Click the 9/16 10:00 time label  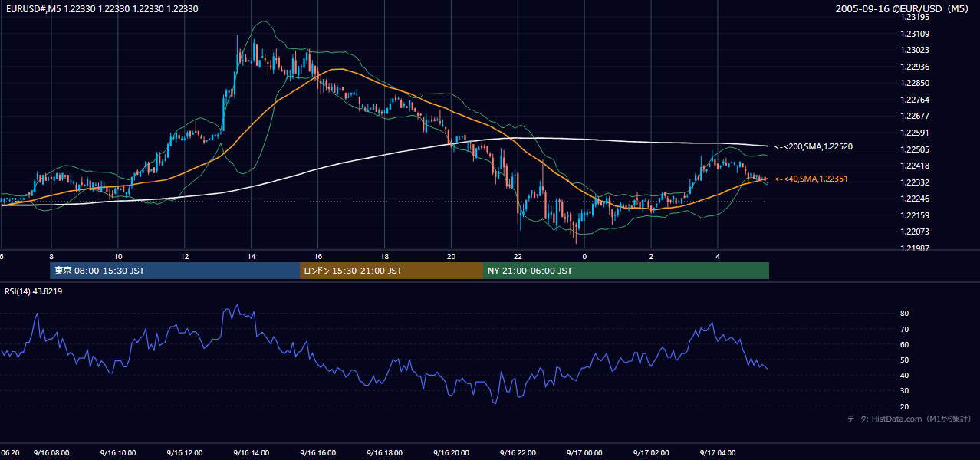click(118, 453)
